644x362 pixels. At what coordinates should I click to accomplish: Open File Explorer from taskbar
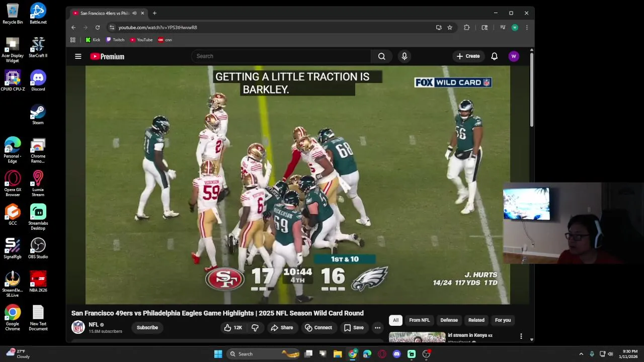click(338, 354)
